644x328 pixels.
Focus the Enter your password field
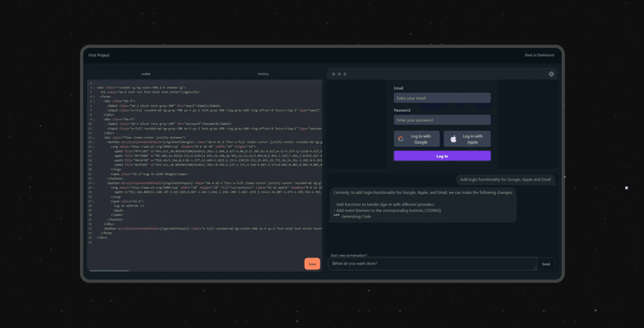[x=442, y=120]
